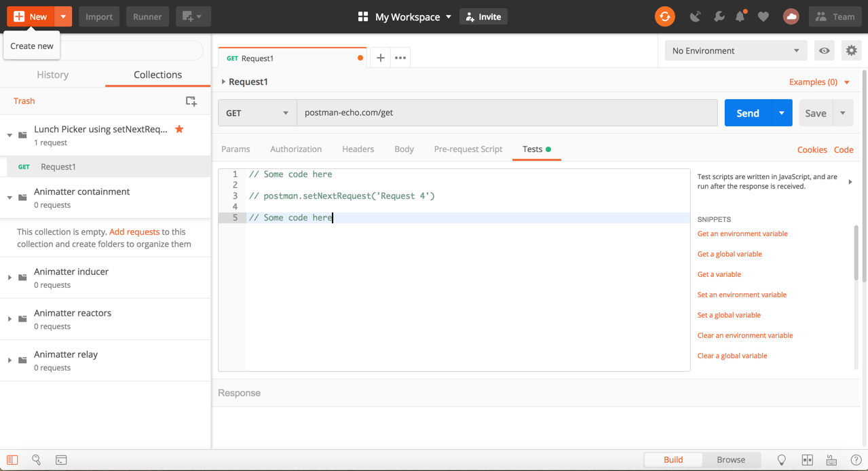The width and height of the screenshot is (868, 471).
Task: Click the new collection icon
Action: [191, 101]
